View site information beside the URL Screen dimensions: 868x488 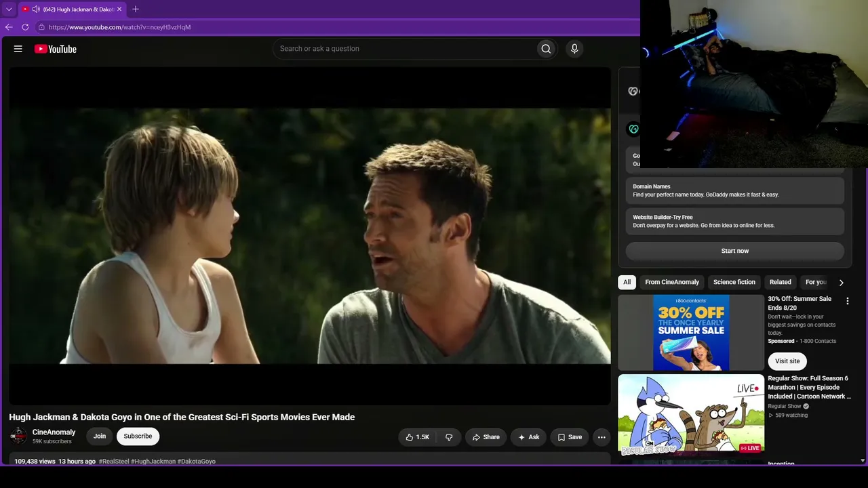(x=41, y=27)
